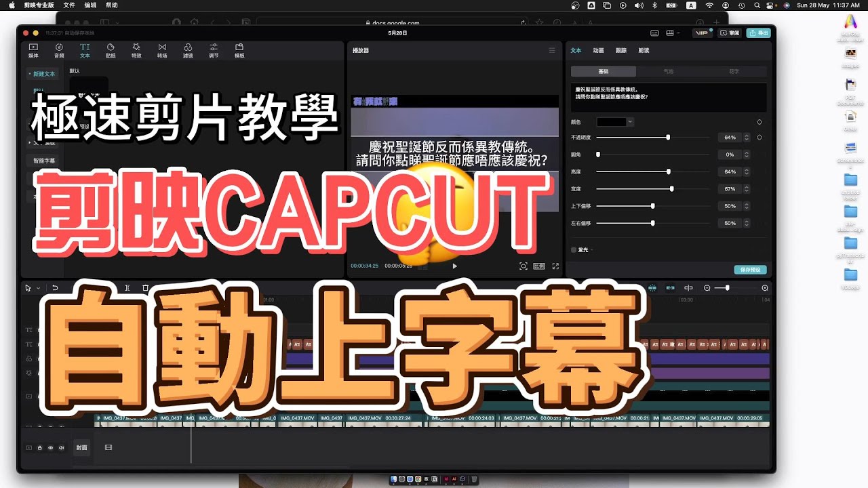Image resolution: width=868 pixels, height=488 pixels.
Task: Expand the 发光 glow options arrow
Action: click(x=591, y=249)
